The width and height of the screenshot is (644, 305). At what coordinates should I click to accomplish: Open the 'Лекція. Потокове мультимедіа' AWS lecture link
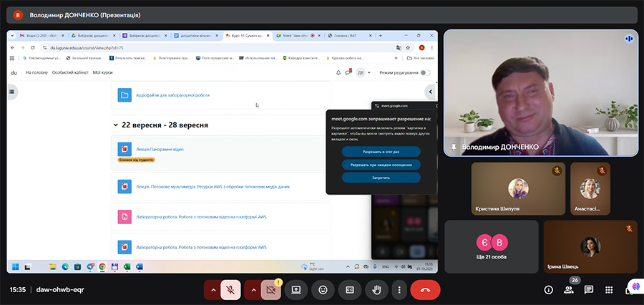(213, 187)
